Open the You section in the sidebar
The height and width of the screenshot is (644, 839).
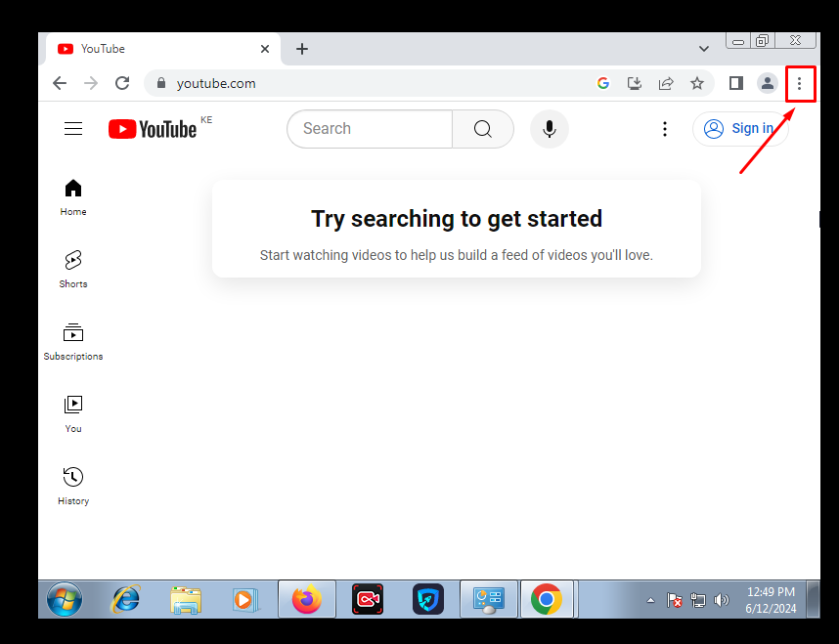pyautogui.click(x=73, y=414)
